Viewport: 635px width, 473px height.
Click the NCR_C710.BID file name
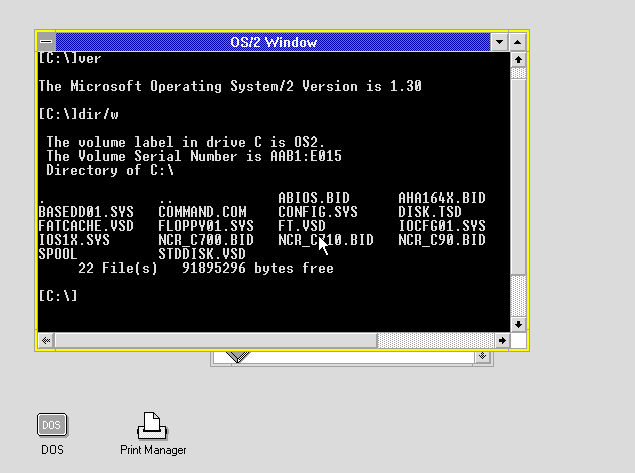[x=326, y=240]
